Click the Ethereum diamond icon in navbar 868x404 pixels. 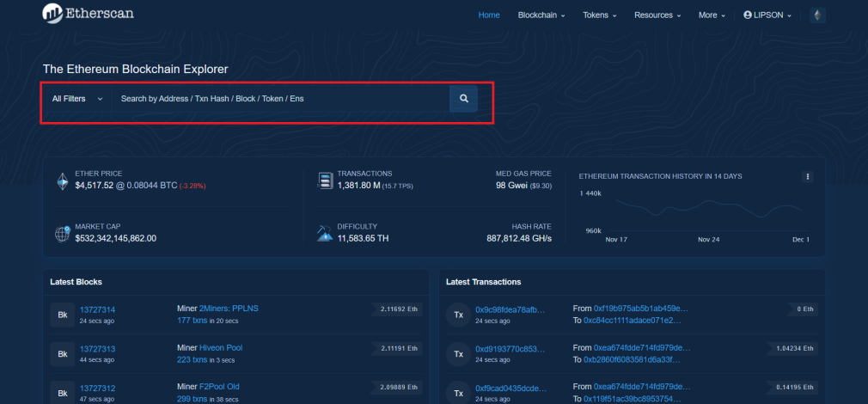click(817, 15)
